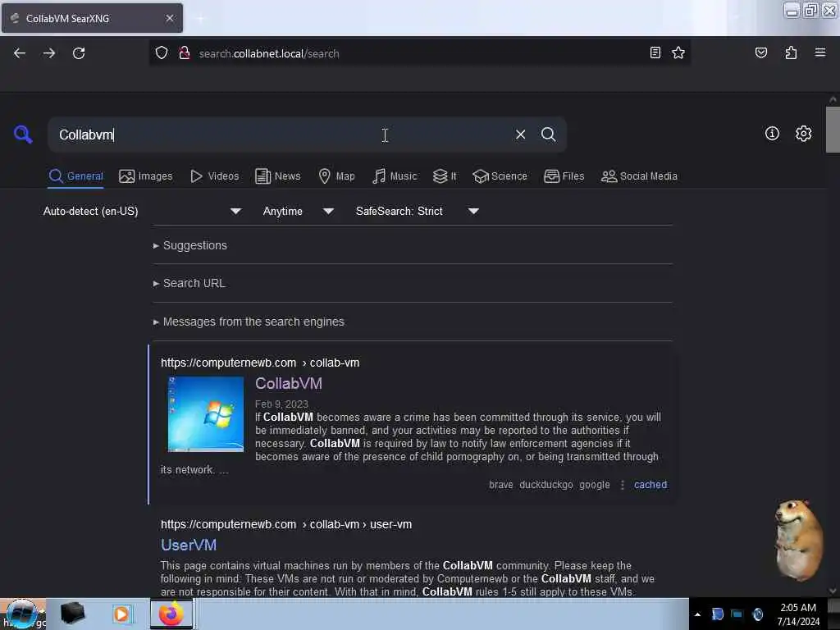The height and width of the screenshot is (630, 840).
Task: Open the Pocket save icon
Action: point(760,52)
